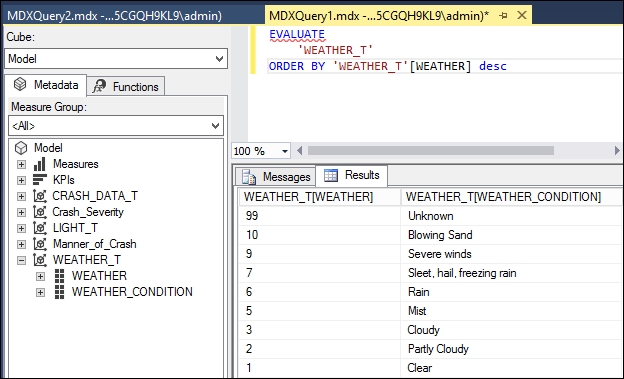This screenshot has width=624, height=379.
Task: Collapse the WEATHER_T dimension
Action: tap(21, 260)
